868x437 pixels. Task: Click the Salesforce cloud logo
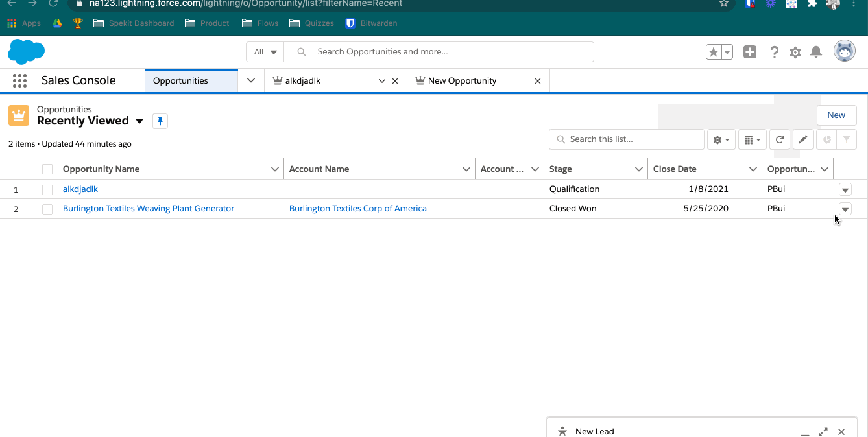tap(26, 52)
